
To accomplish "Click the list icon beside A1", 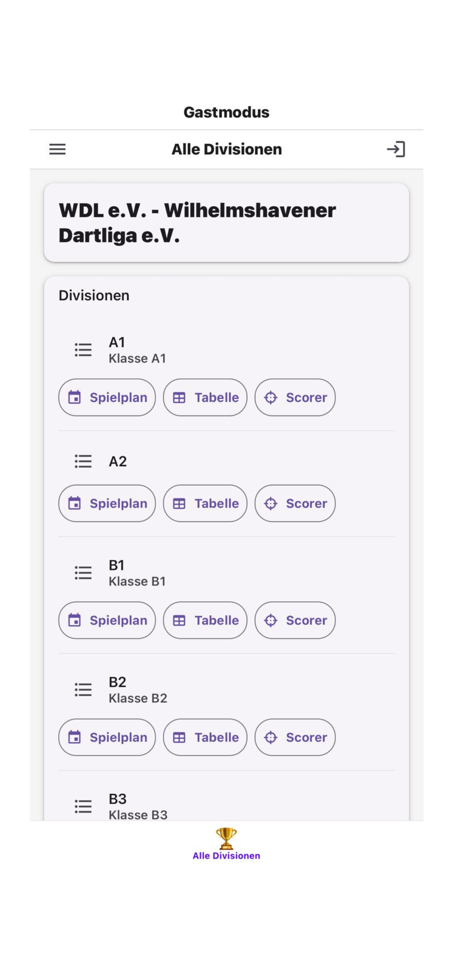I will [83, 350].
